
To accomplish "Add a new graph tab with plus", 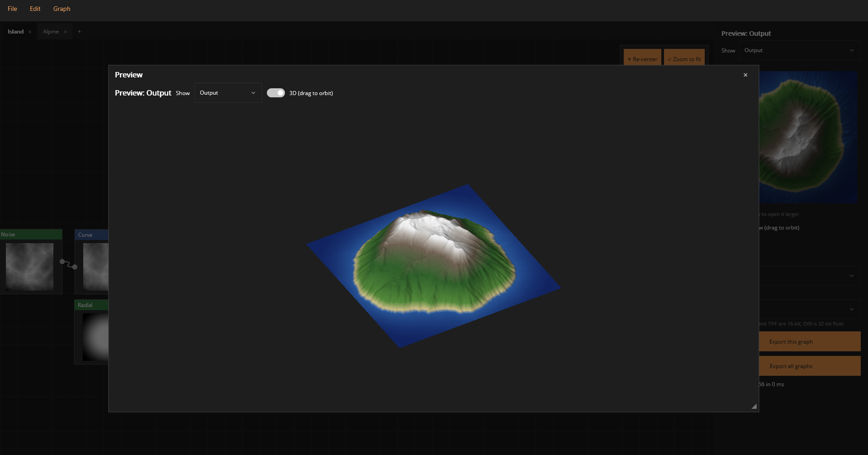I will click(79, 32).
